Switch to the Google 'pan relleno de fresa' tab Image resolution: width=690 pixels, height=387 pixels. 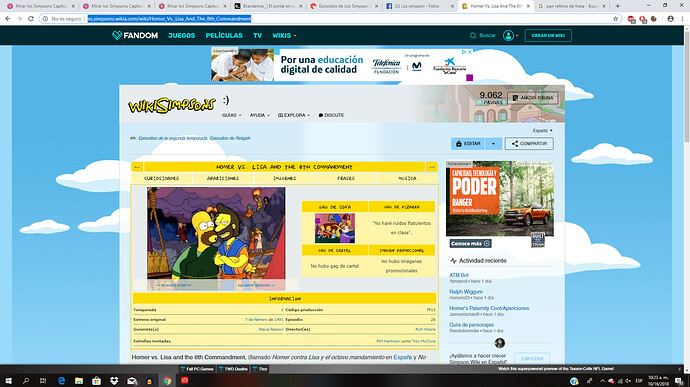[572, 6]
